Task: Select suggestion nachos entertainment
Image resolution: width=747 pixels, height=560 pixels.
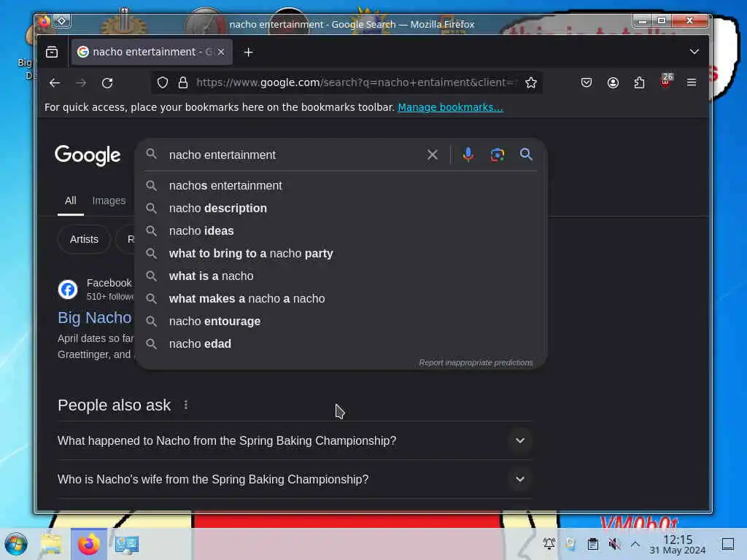Action: [341, 186]
